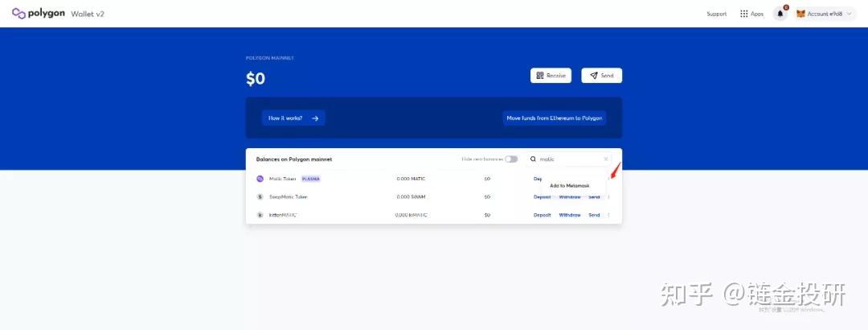868x330 pixels.
Task: Click the 0.000 SWAM balance
Action: [x=411, y=197]
